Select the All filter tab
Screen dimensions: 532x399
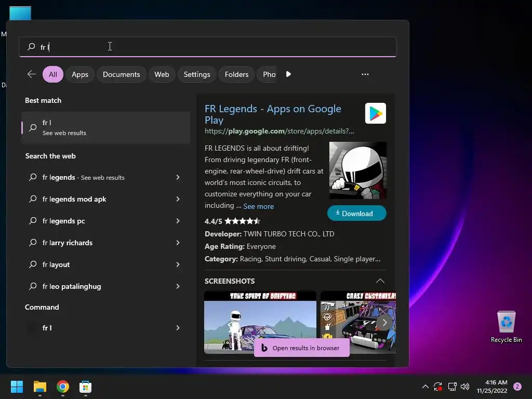53,74
